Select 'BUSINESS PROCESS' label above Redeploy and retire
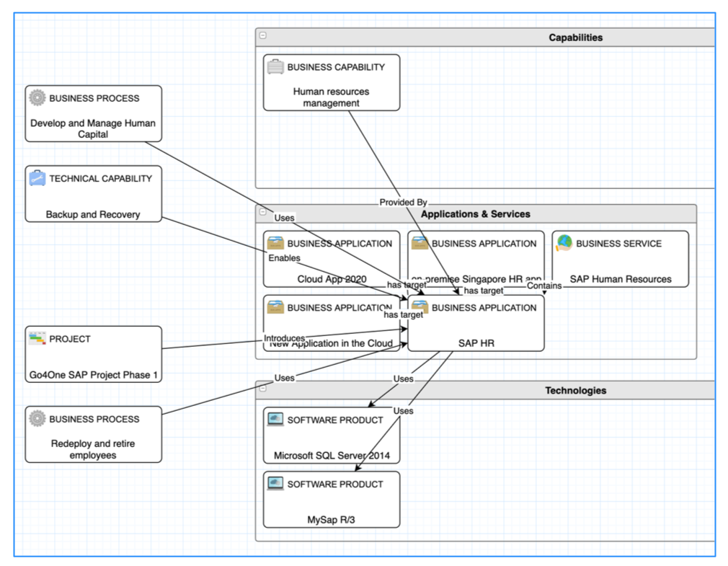 pos(94,420)
